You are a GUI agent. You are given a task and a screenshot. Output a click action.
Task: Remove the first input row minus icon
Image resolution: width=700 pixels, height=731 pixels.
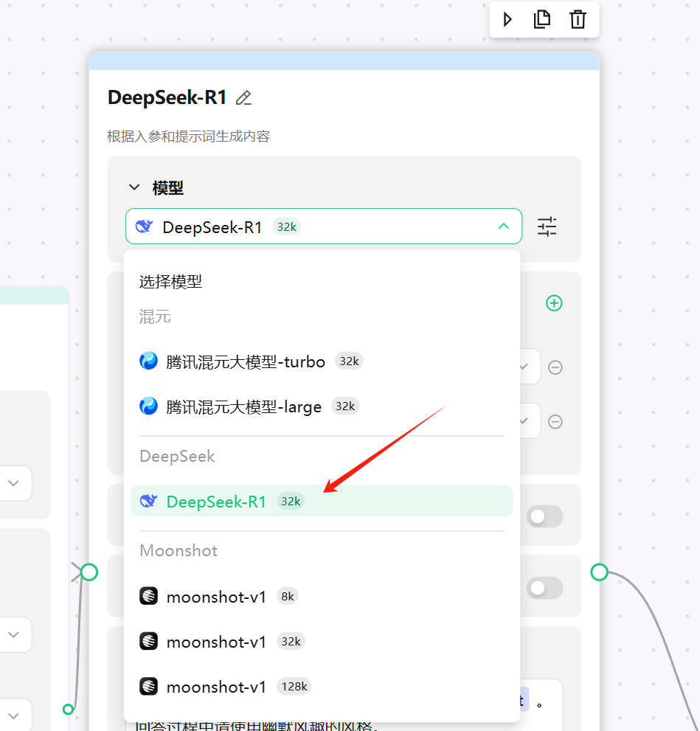pos(555,367)
